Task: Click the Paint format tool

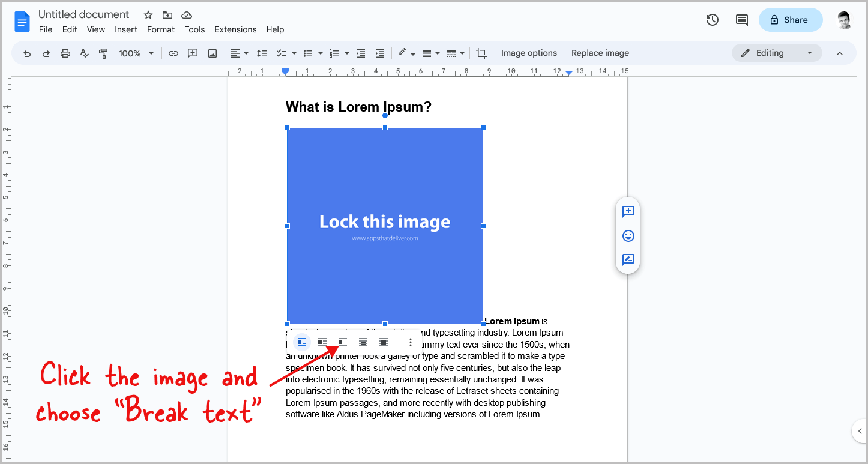Action: [x=103, y=53]
